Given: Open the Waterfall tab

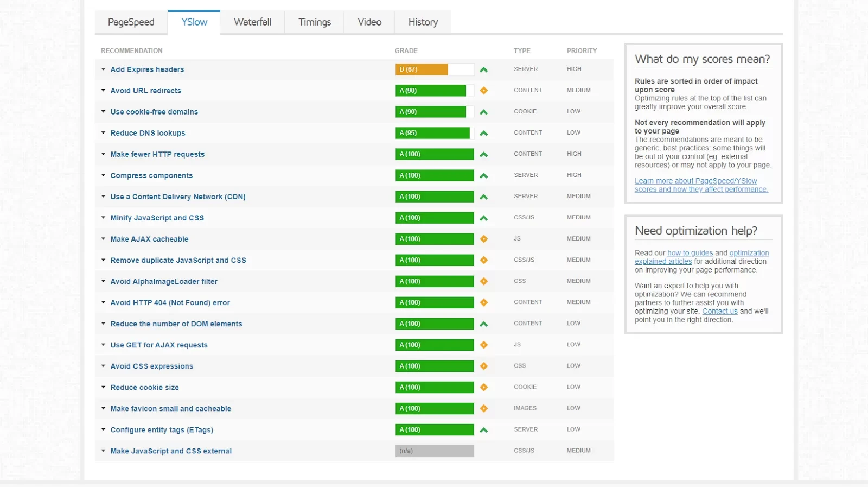Looking at the screenshot, I should 253,22.
